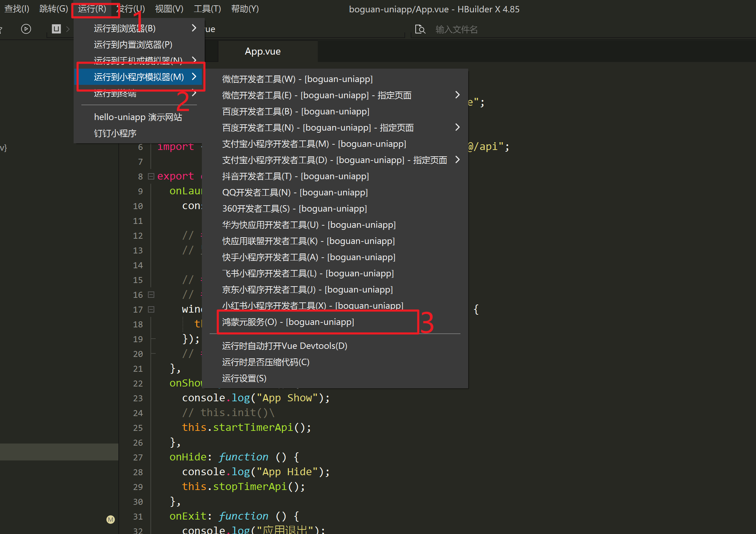This screenshot has width=756, height=534.
Task: Choose 抖音开发者工具(T) entry
Action: 295,176
